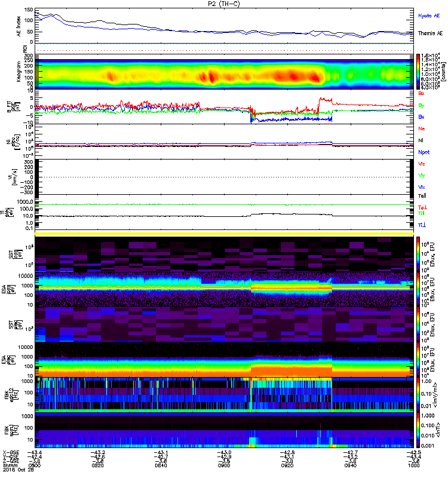
Task: Click the plot title P2 (TH-C)
Action: click(224, 4)
